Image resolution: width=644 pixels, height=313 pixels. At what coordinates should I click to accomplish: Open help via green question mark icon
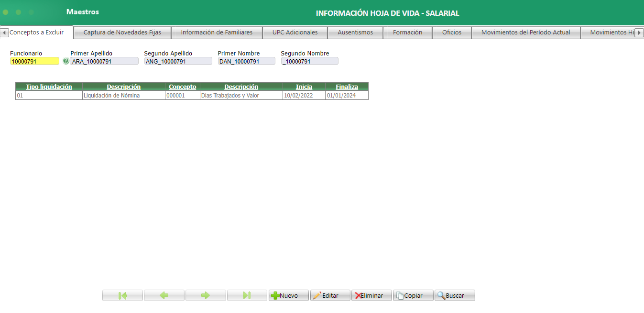click(67, 61)
